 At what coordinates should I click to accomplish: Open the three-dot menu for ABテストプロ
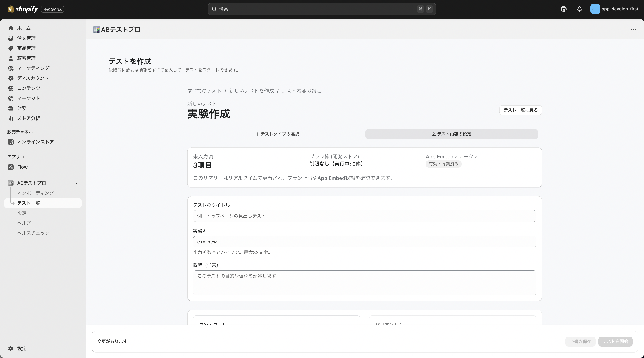[x=633, y=30]
